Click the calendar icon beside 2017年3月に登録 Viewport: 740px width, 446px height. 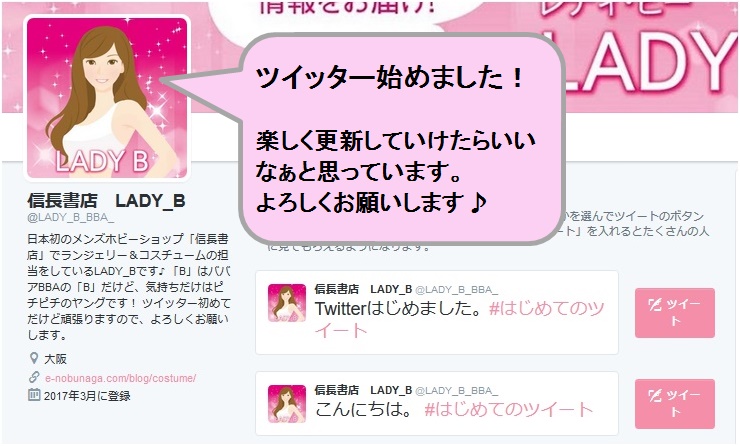pyautogui.click(x=34, y=395)
